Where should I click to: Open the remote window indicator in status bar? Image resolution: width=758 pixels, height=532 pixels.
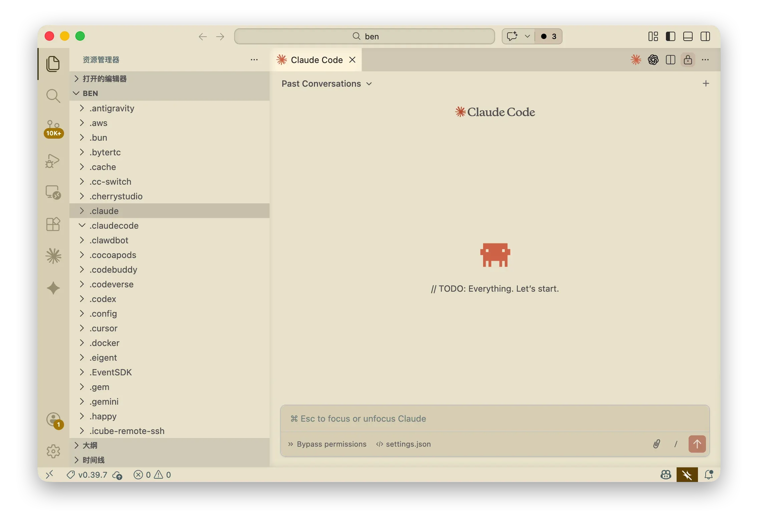click(x=49, y=474)
